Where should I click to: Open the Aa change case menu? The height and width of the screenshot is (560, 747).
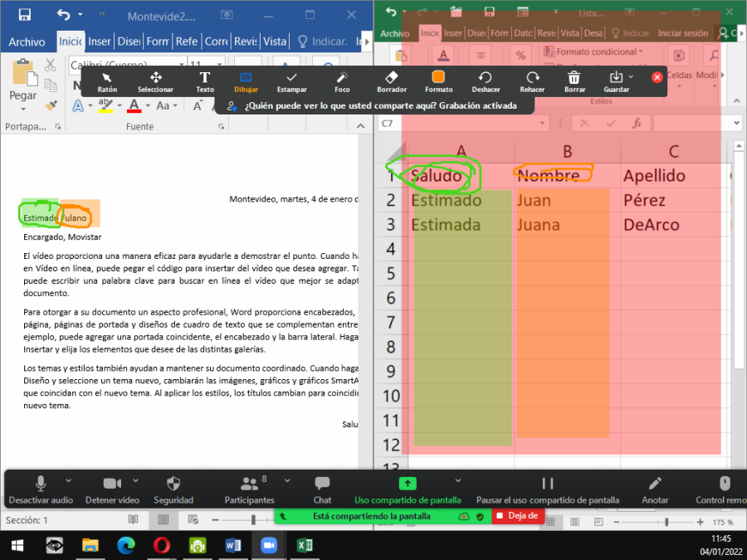point(166,105)
